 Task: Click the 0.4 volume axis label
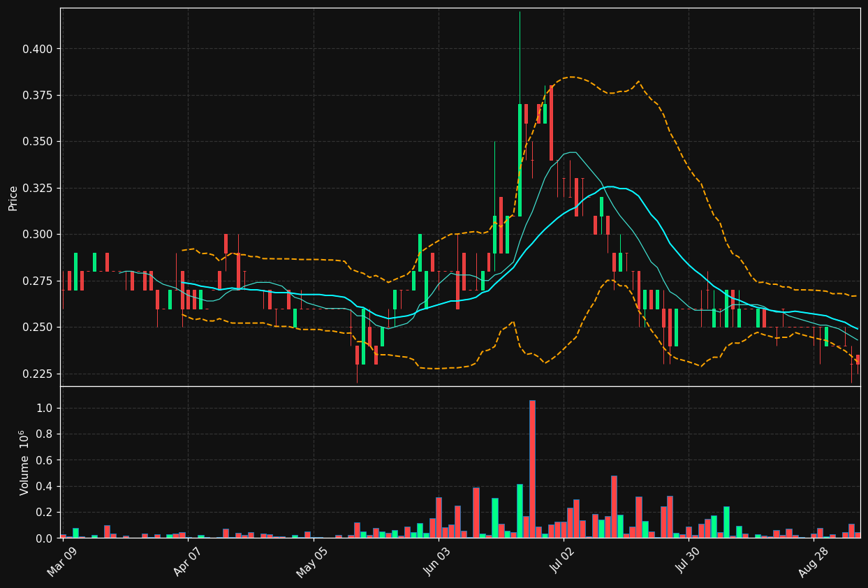(46, 486)
